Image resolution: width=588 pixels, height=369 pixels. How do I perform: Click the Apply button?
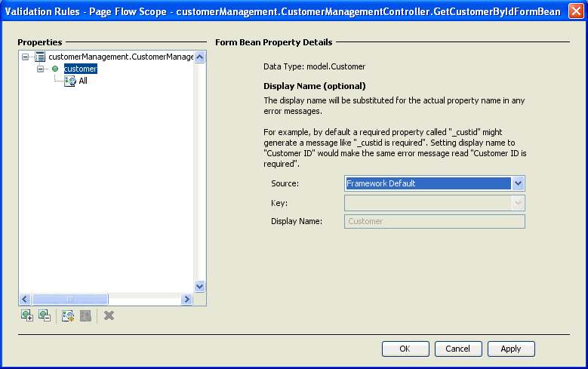(x=511, y=349)
